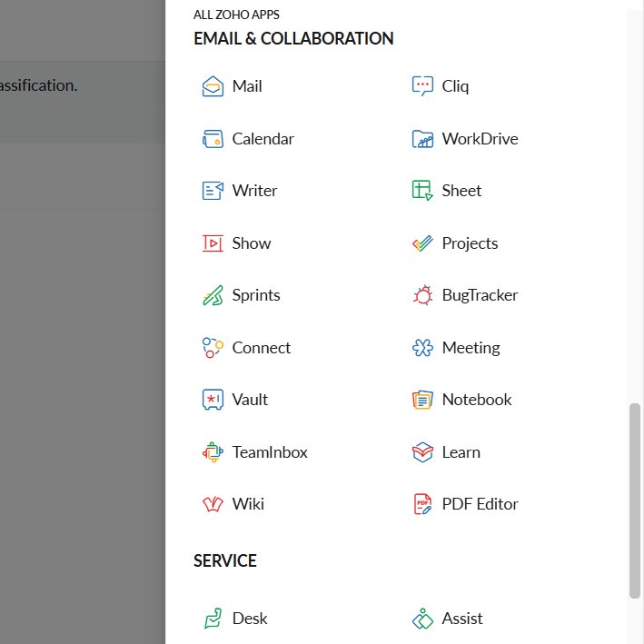Image resolution: width=644 pixels, height=644 pixels.
Task: Select the WorkDrive folder icon
Action: click(422, 139)
